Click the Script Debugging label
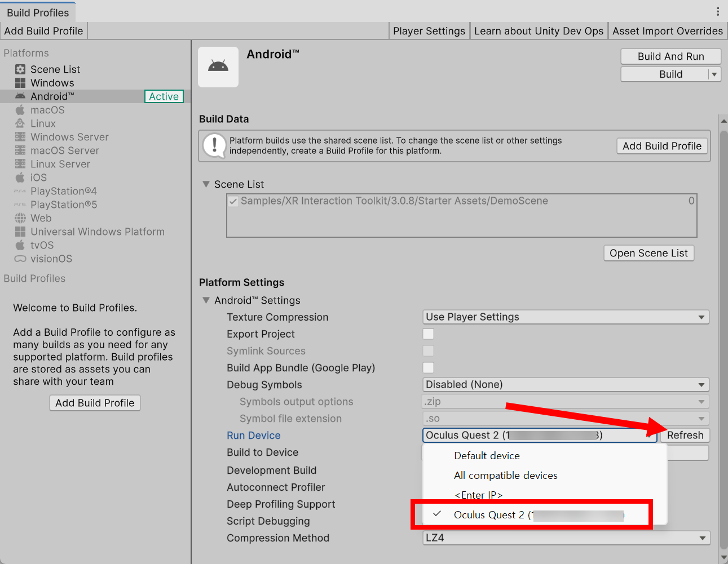The image size is (728, 564). click(268, 521)
